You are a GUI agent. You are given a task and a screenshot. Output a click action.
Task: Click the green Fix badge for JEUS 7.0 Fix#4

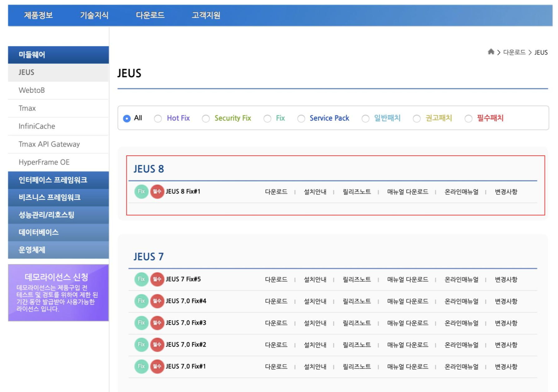tap(141, 301)
